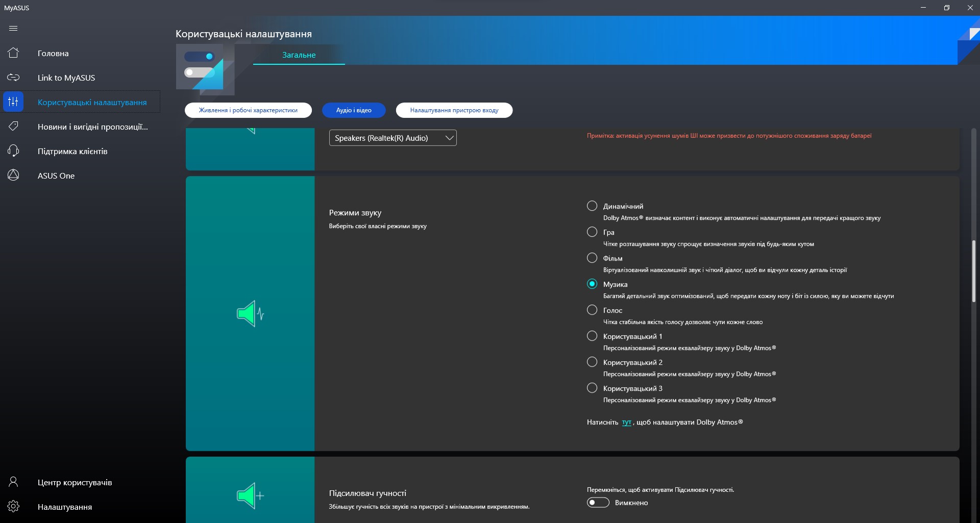Viewport: 980px width, 523px height.
Task: Open Налаштування пристрою входу section
Action: 454,110
